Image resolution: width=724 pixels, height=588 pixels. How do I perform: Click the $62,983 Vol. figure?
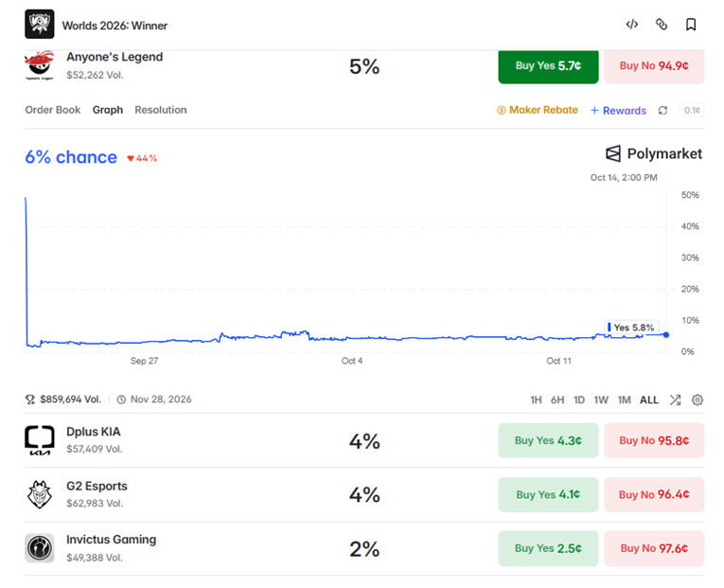[x=95, y=504]
